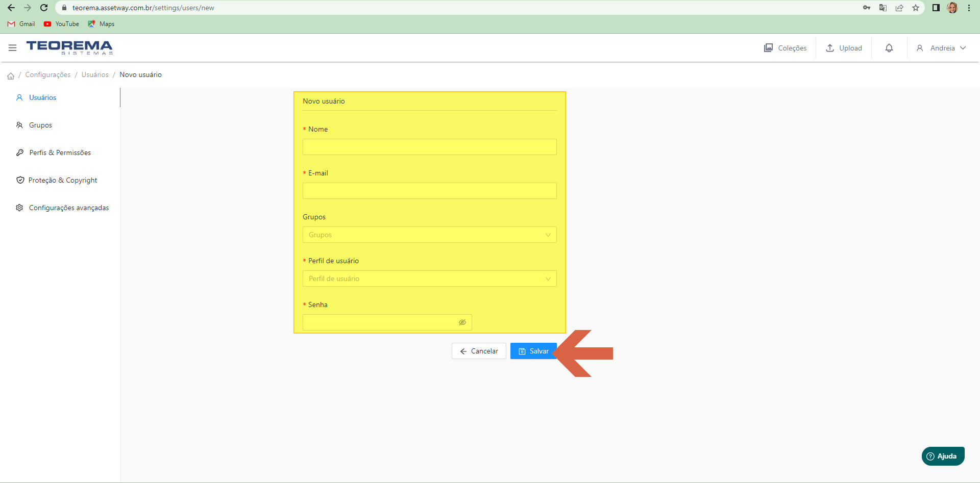Go to home via breadcrumb house icon
This screenshot has width=980, height=483.
(11, 76)
